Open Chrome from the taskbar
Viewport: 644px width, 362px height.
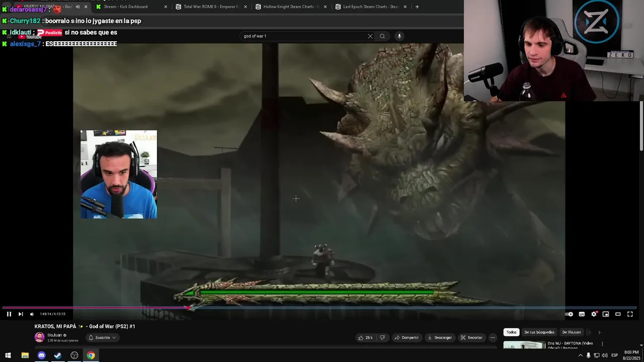pos(91,355)
